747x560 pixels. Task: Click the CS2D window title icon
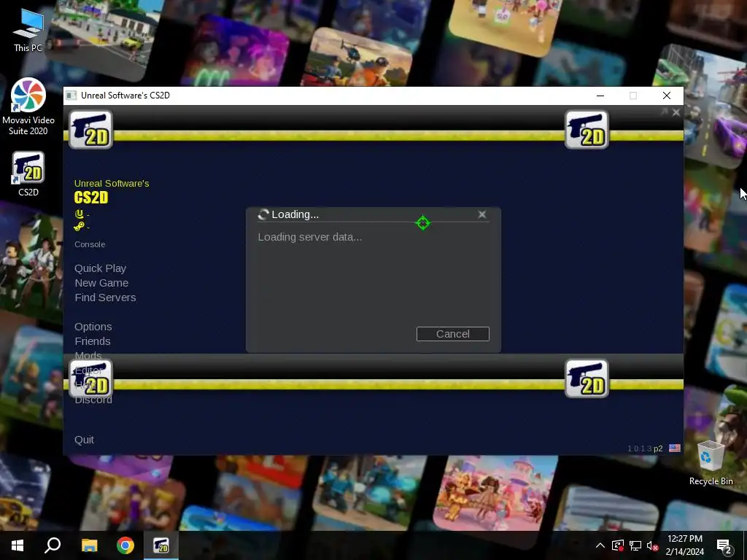(x=71, y=96)
